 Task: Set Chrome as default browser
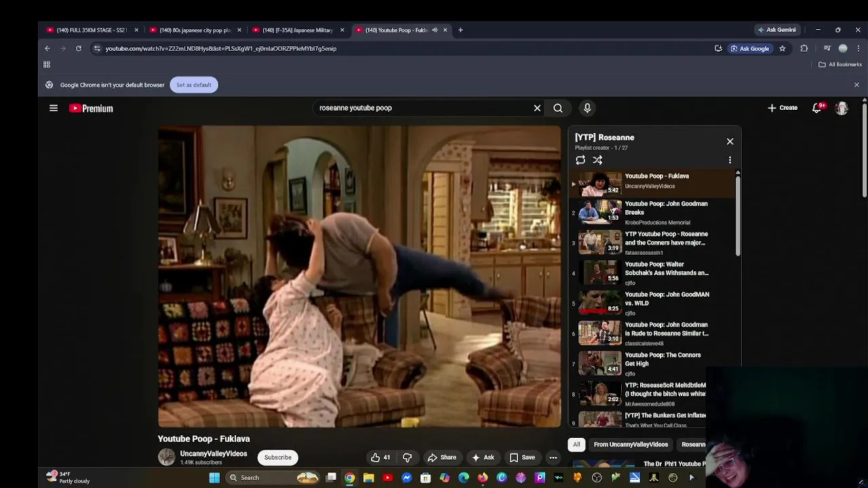(194, 85)
